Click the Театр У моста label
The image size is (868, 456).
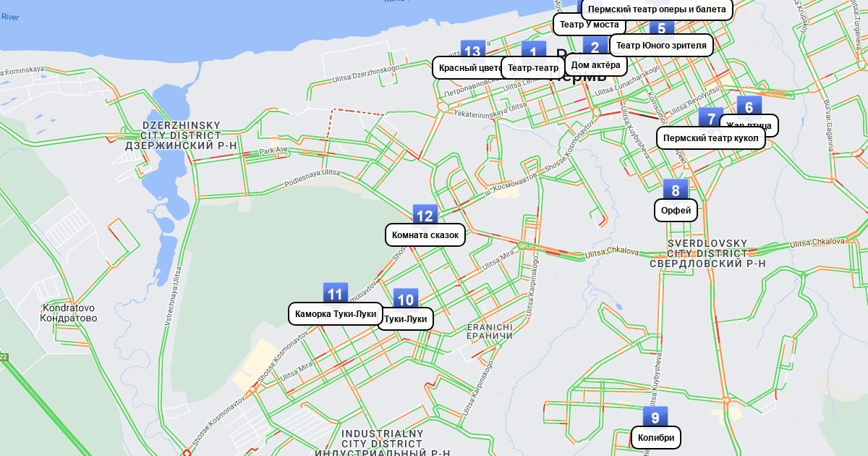[589, 24]
